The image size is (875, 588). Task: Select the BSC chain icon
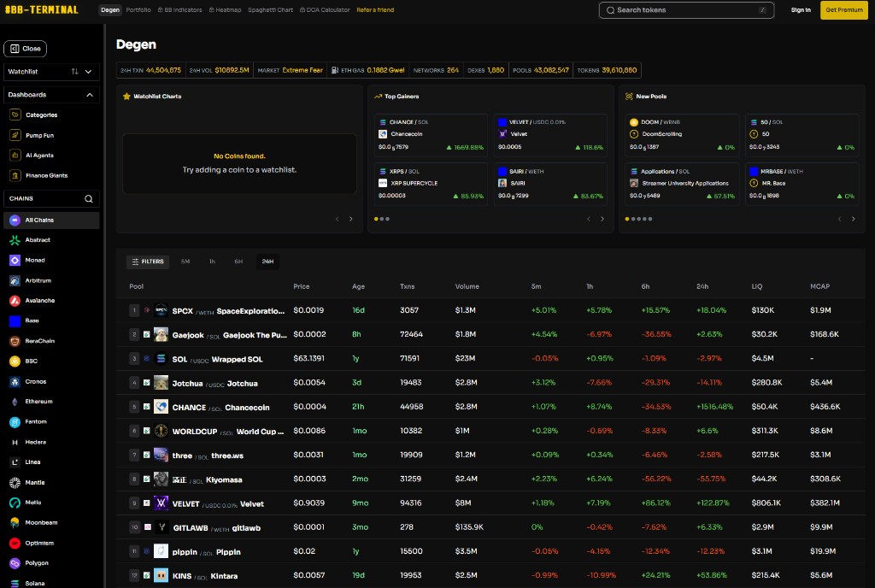[x=15, y=361]
